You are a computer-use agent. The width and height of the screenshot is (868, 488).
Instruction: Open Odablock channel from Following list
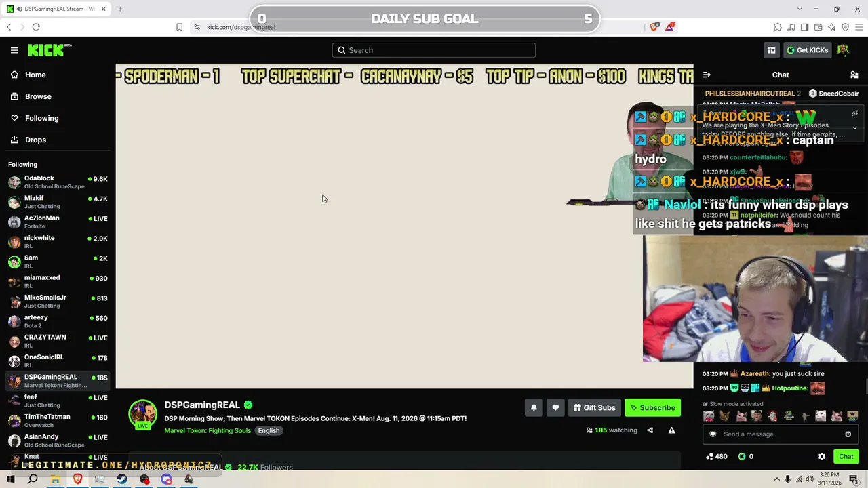point(57,182)
